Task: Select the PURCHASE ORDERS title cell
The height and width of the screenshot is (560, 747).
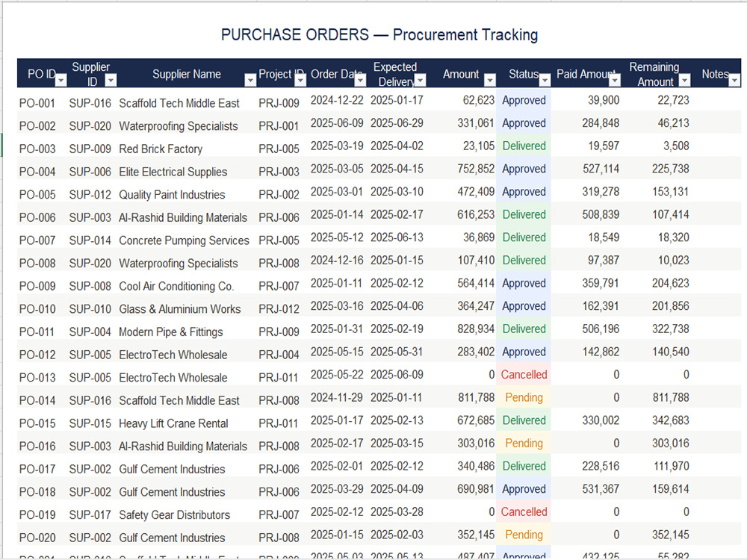Action: 379,35
